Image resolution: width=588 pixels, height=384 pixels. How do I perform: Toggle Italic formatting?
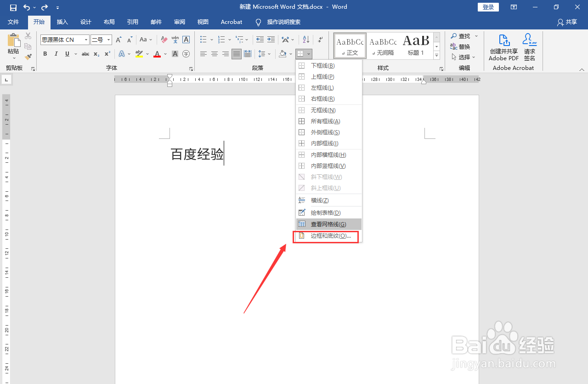tap(56, 54)
